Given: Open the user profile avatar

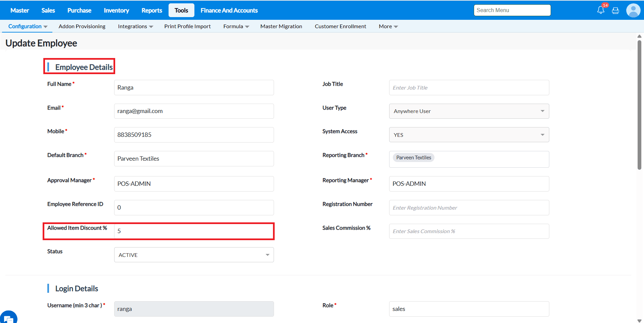Looking at the screenshot, I should (x=633, y=10).
